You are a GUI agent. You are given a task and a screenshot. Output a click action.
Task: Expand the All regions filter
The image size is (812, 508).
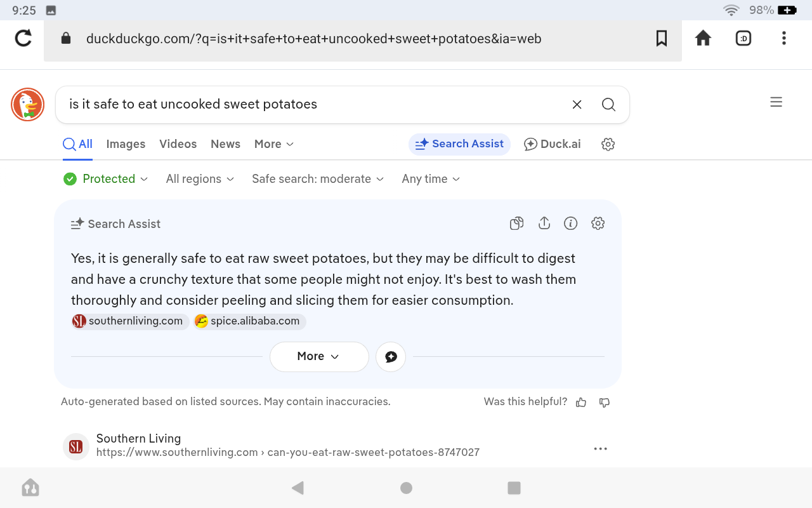(200, 179)
